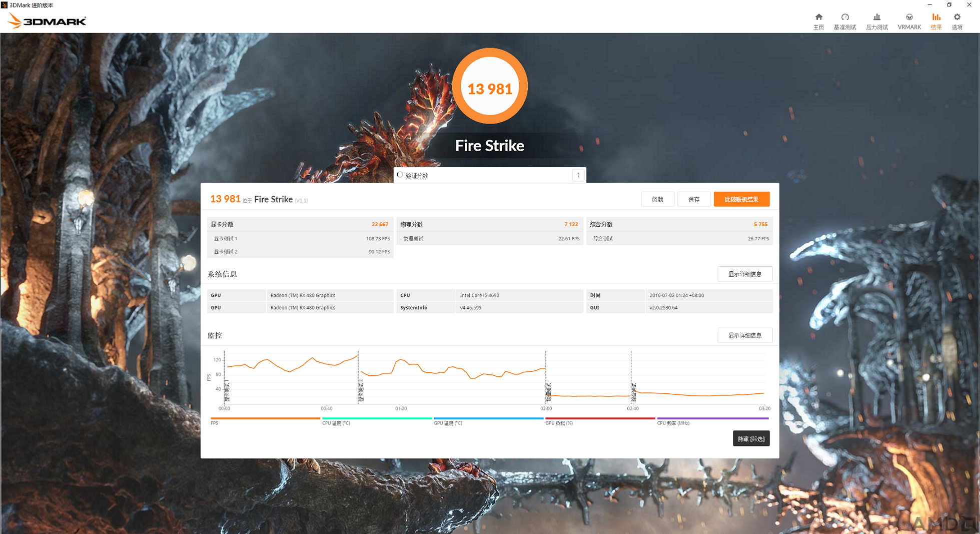Click the 综合测试 26.77 FPS row
The width and height of the screenshot is (980, 534).
[x=679, y=239]
